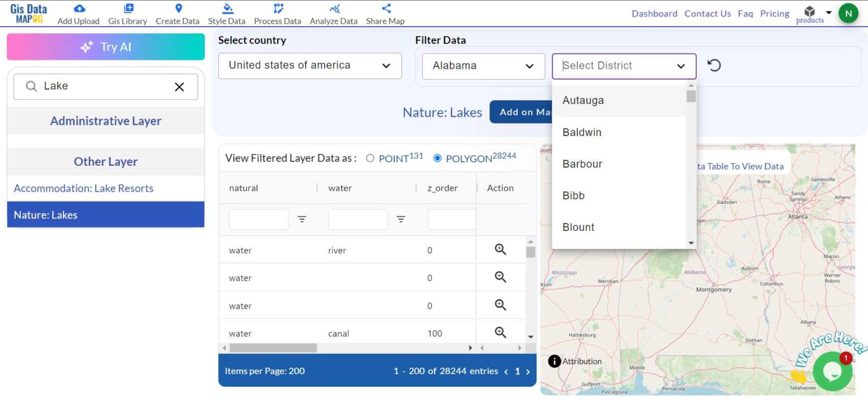
Task: Open the Style Data tool
Action: (226, 12)
